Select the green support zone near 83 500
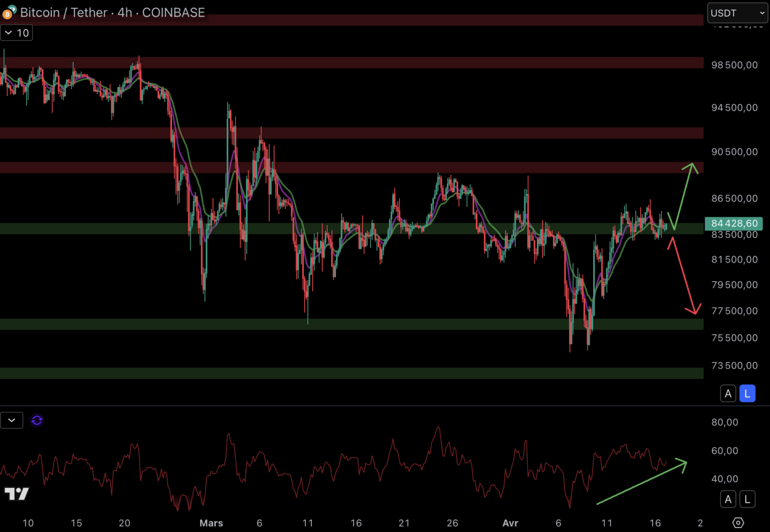770x532 pixels. point(352,229)
